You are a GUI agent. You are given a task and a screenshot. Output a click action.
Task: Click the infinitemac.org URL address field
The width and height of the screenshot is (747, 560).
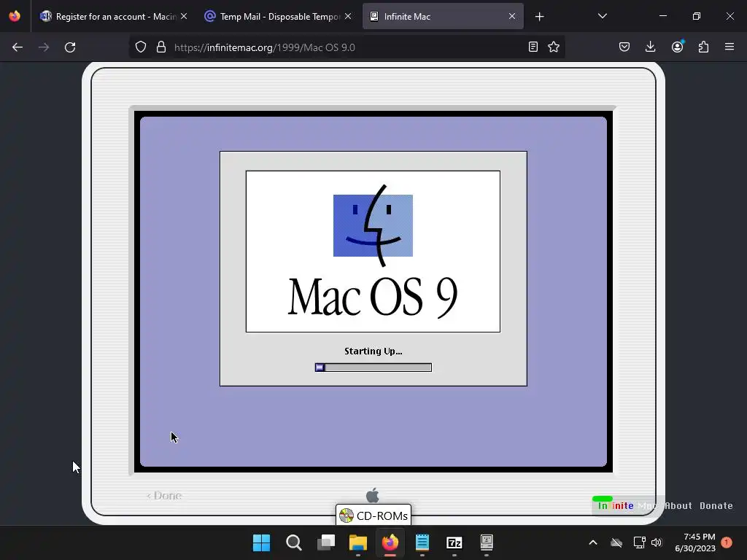[346, 47]
